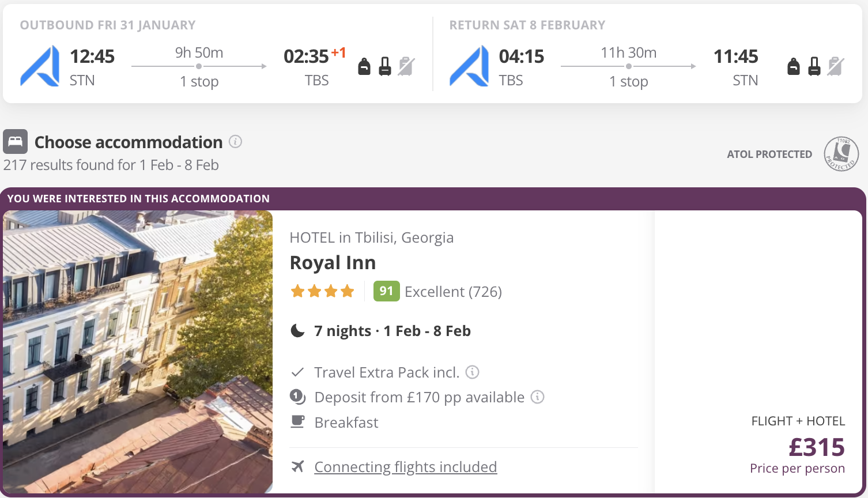Click the deposit coin icon
Image resolution: width=868 pixels, height=498 pixels.
(x=297, y=397)
